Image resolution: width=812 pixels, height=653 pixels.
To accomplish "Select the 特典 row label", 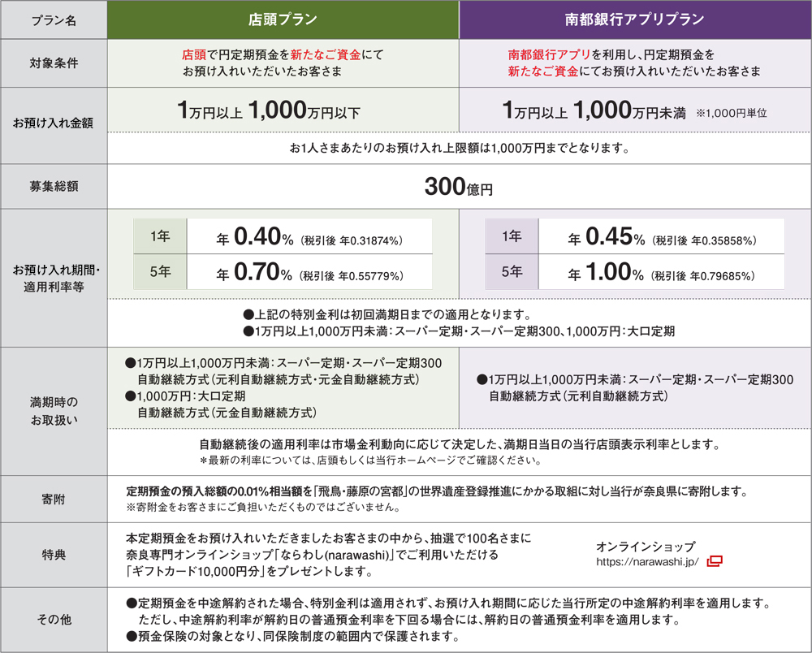I will click(54, 555).
